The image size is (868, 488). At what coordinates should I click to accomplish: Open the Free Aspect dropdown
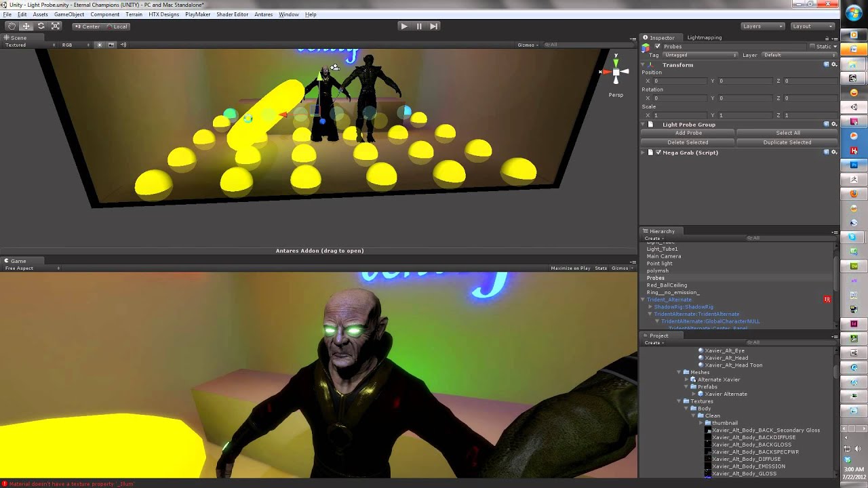click(x=33, y=268)
